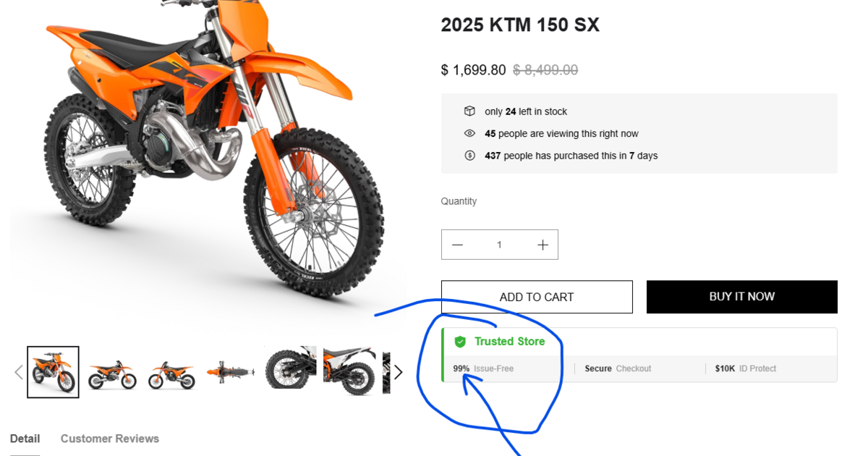Viewport: 868px width, 456px height.
Task: Select the first front-view bike thumbnail
Action: pos(53,372)
